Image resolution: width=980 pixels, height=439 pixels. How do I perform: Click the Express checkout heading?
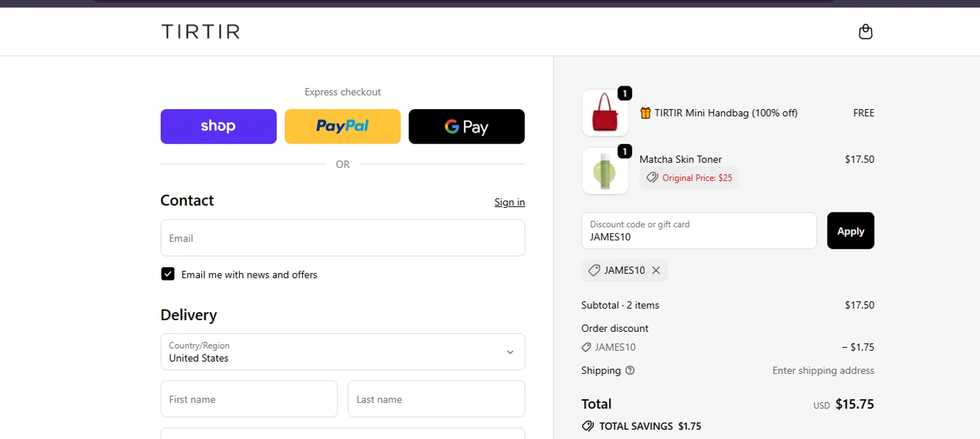coord(343,92)
